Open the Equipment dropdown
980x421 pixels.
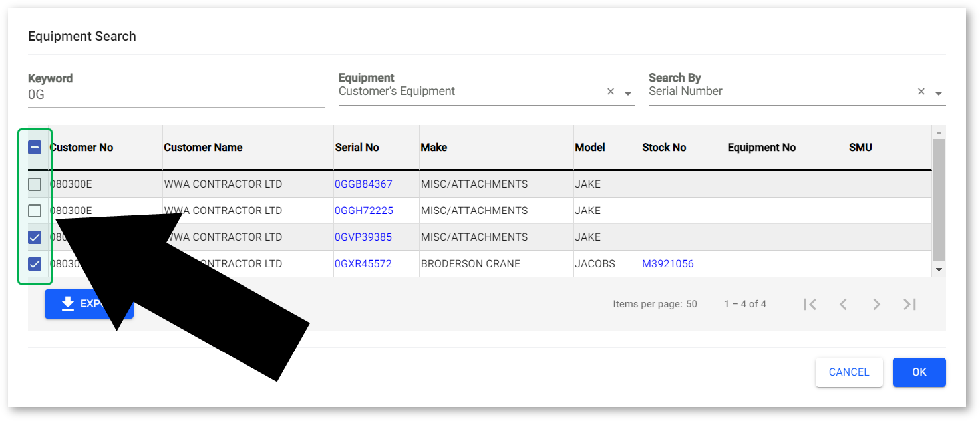pyautogui.click(x=627, y=93)
